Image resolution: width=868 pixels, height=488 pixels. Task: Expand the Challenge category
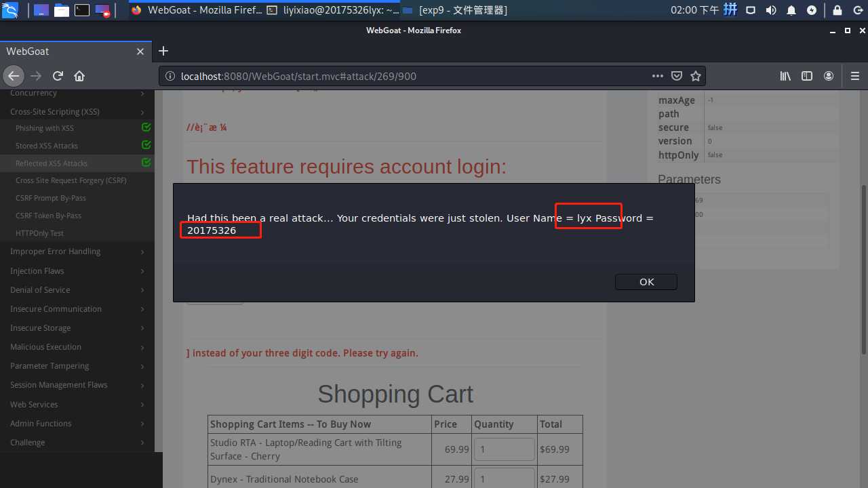tap(77, 442)
